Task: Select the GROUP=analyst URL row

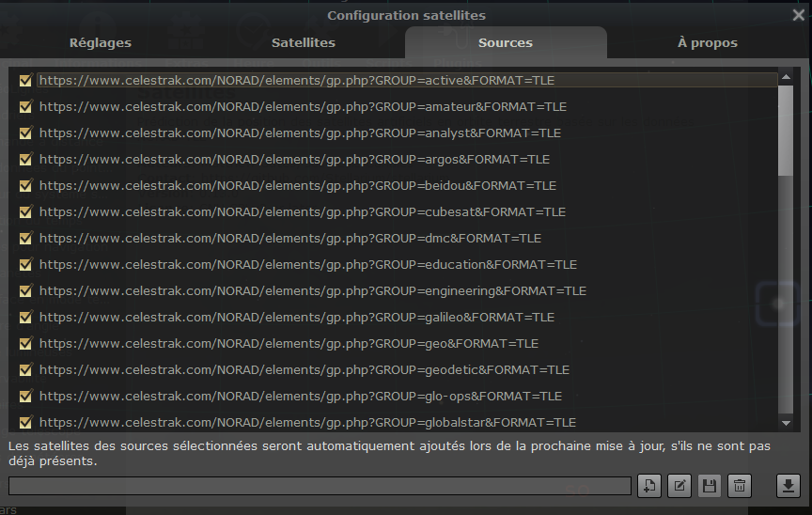Action: click(x=407, y=133)
